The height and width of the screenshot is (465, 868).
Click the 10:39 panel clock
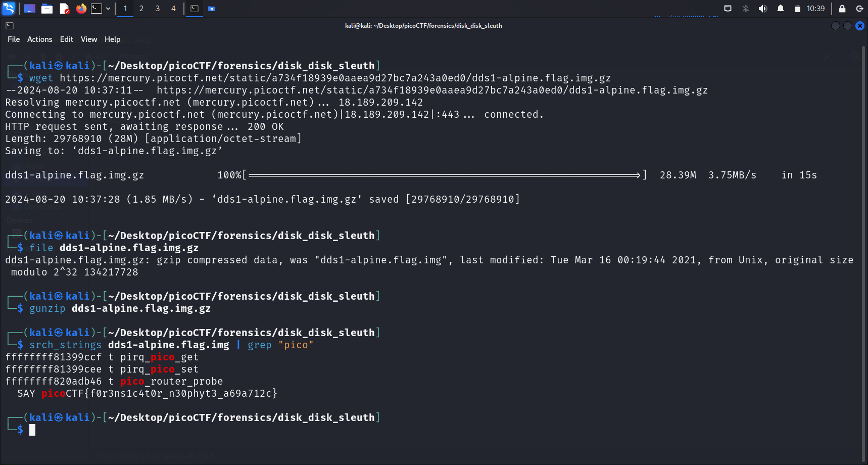(x=815, y=9)
